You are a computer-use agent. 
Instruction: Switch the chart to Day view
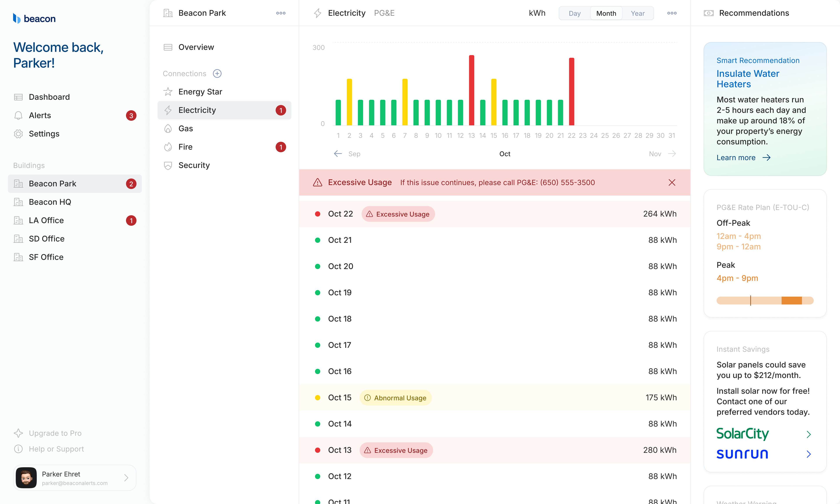(x=574, y=13)
